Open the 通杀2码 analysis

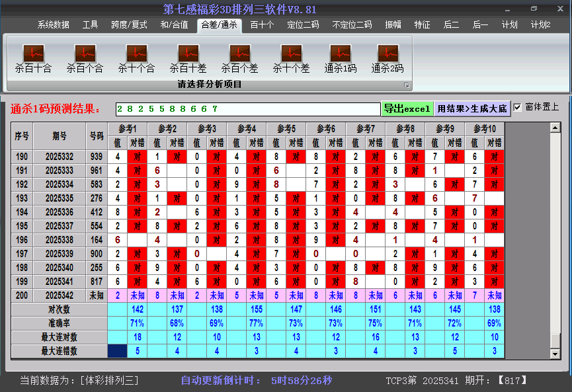pyautogui.click(x=388, y=54)
